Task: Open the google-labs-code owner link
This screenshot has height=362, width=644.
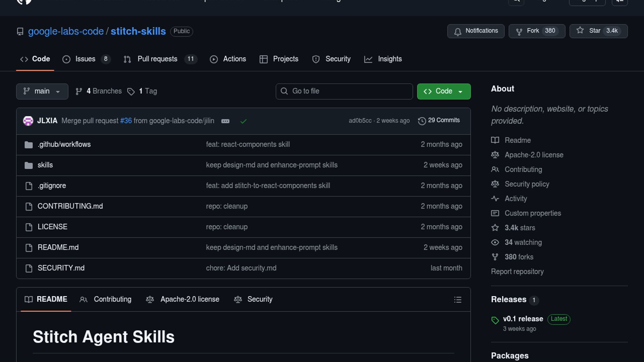Action: coord(66,31)
